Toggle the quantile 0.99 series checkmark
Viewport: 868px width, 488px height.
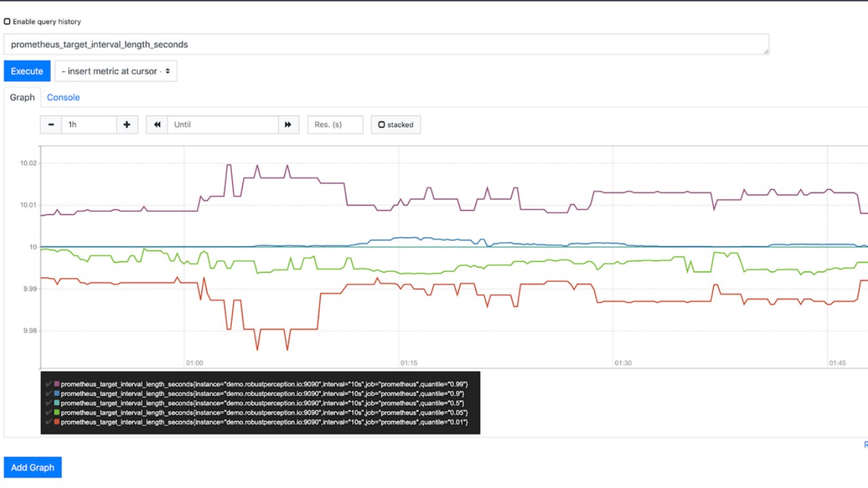(48, 384)
